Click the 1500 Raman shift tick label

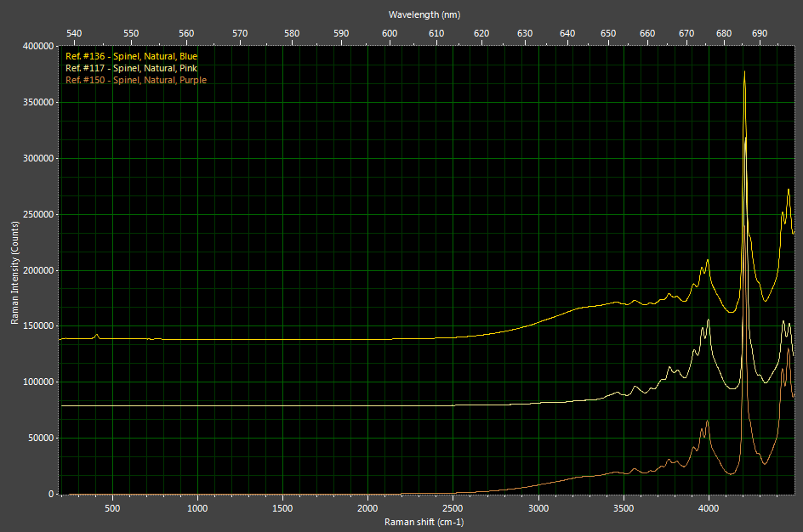click(282, 508)
